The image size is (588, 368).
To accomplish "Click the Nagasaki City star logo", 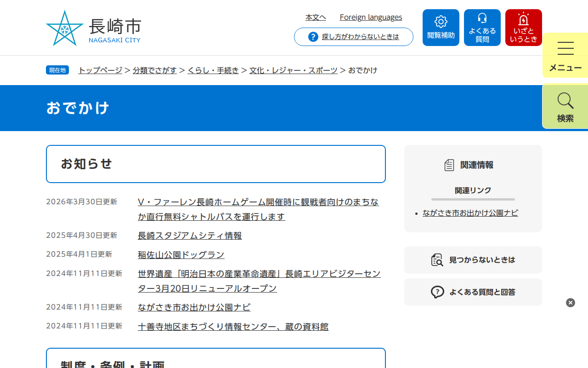I will (65, 28).
